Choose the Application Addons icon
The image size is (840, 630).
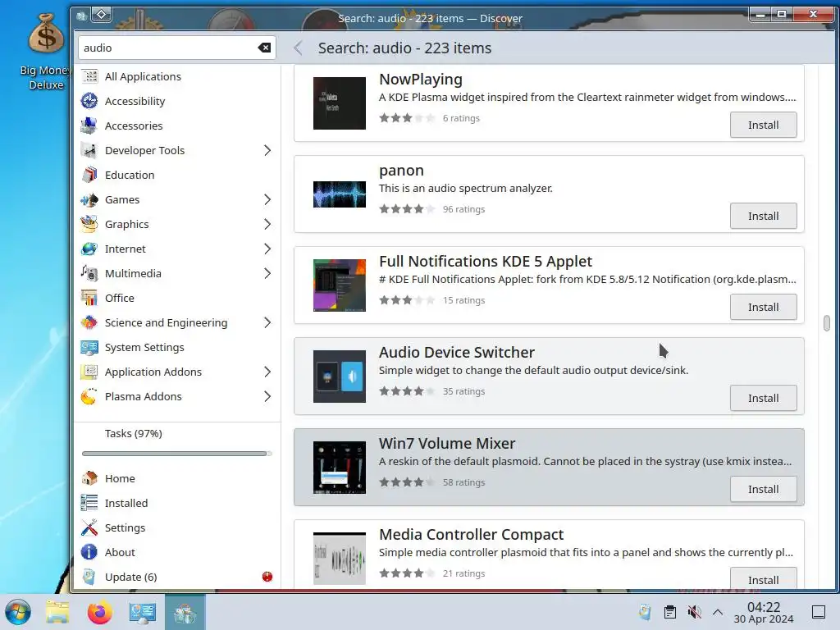89,372
